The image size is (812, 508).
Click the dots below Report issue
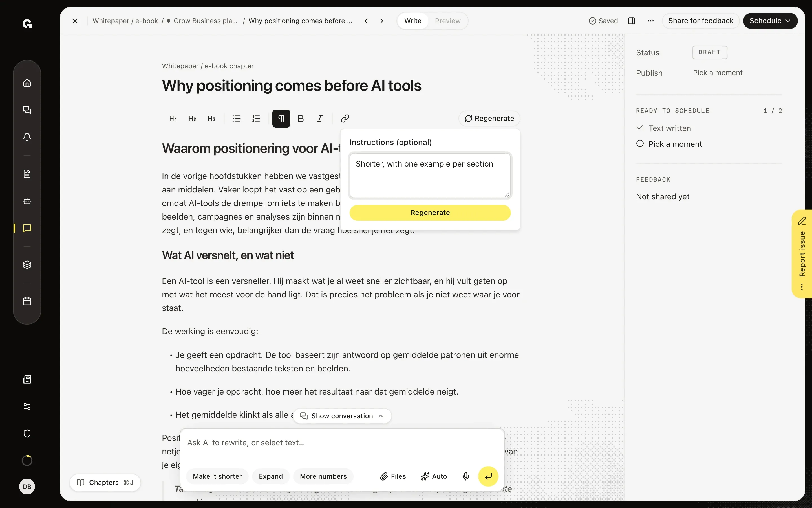tap(802, 287)
